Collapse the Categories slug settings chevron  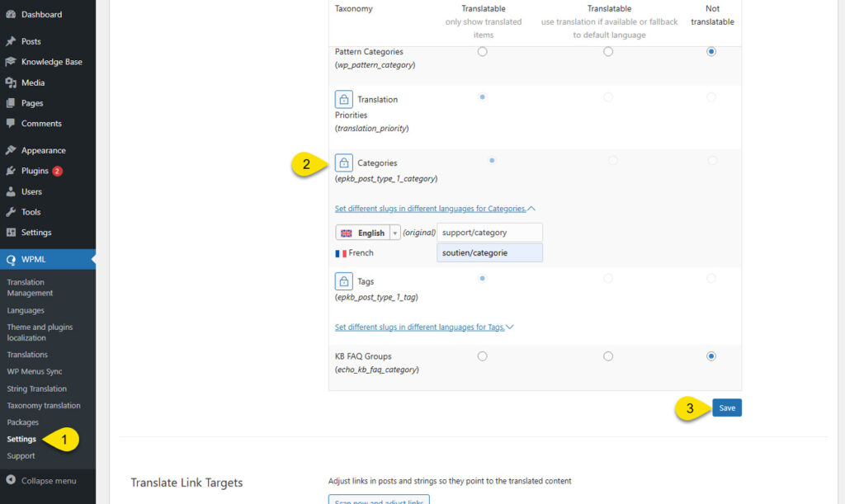pyautogui.click(x=531, y=209)
